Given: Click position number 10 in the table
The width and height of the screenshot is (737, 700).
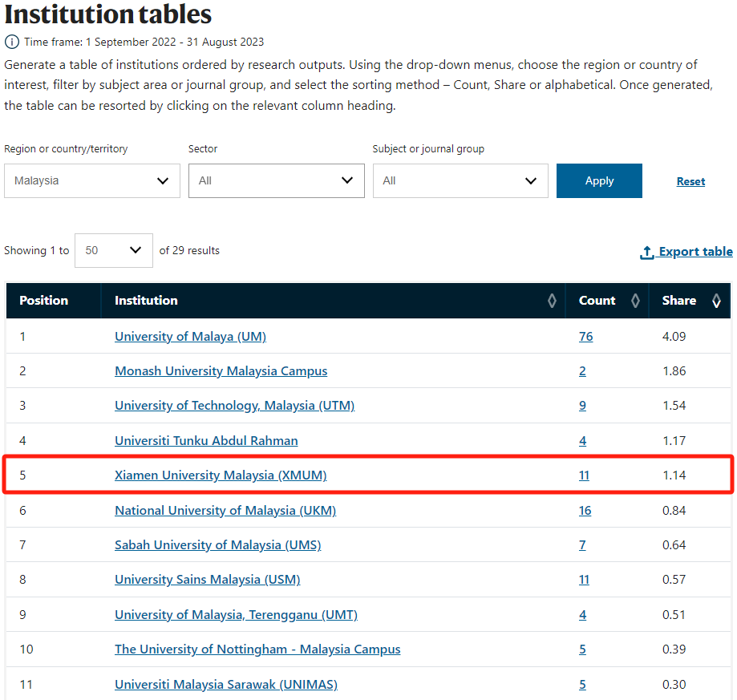Looking at the screenshot, I should [26, 649].
